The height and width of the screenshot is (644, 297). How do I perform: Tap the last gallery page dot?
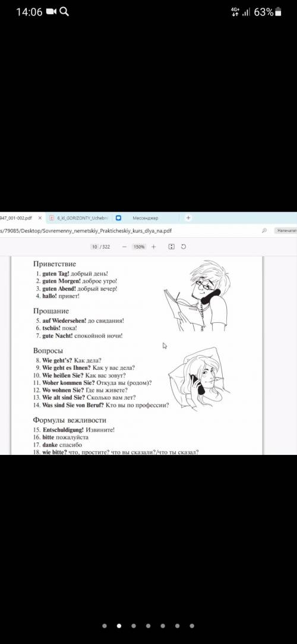(x=192, y=626)
